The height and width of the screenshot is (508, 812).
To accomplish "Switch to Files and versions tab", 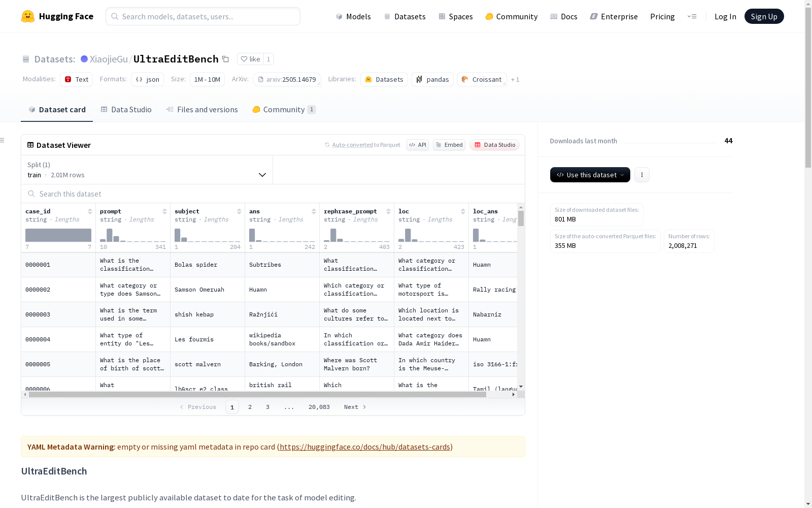I will pos(202,110).
